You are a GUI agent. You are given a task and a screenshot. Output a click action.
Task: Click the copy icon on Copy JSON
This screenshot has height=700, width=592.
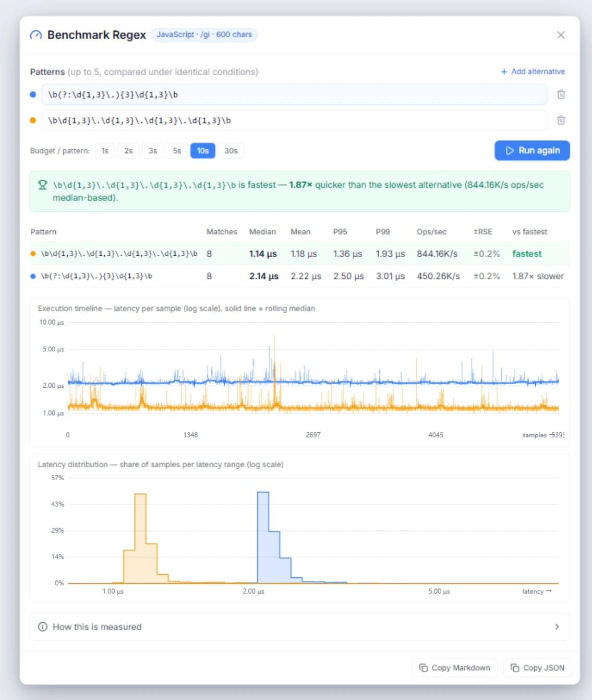click(x=515, y=668)
